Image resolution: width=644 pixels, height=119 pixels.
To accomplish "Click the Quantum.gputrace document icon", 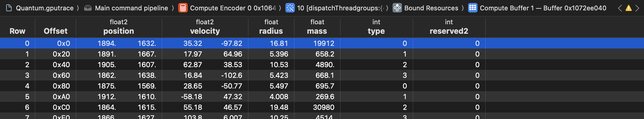I will click(9, 8).
